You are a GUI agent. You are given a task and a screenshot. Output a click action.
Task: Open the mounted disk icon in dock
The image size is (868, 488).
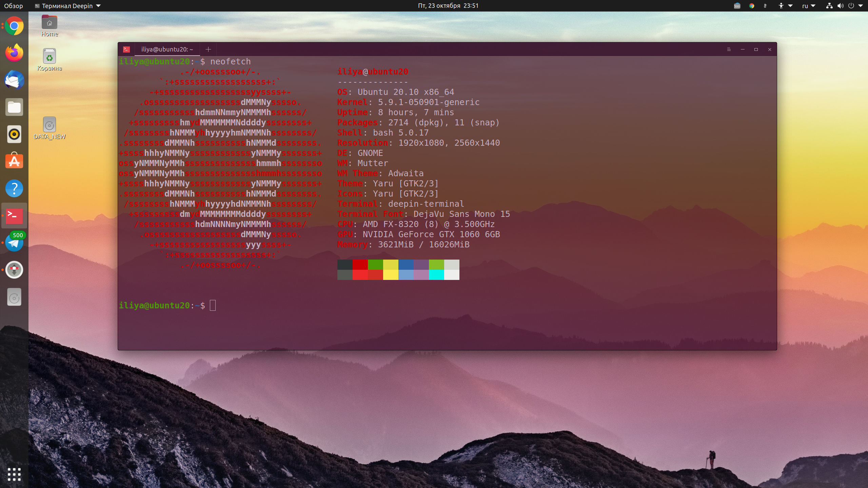tap(14, 297)
